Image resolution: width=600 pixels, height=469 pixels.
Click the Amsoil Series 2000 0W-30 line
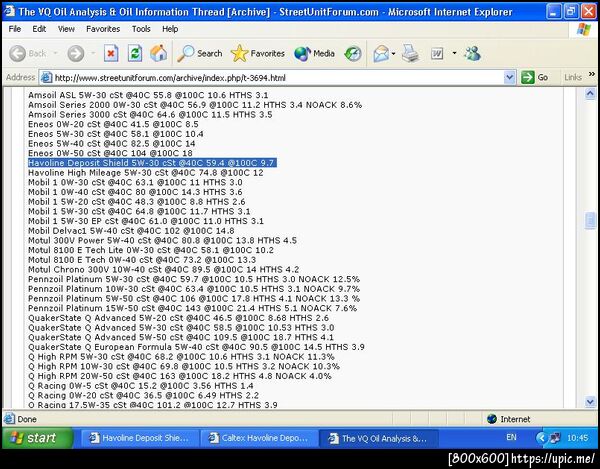pos(195,105)
